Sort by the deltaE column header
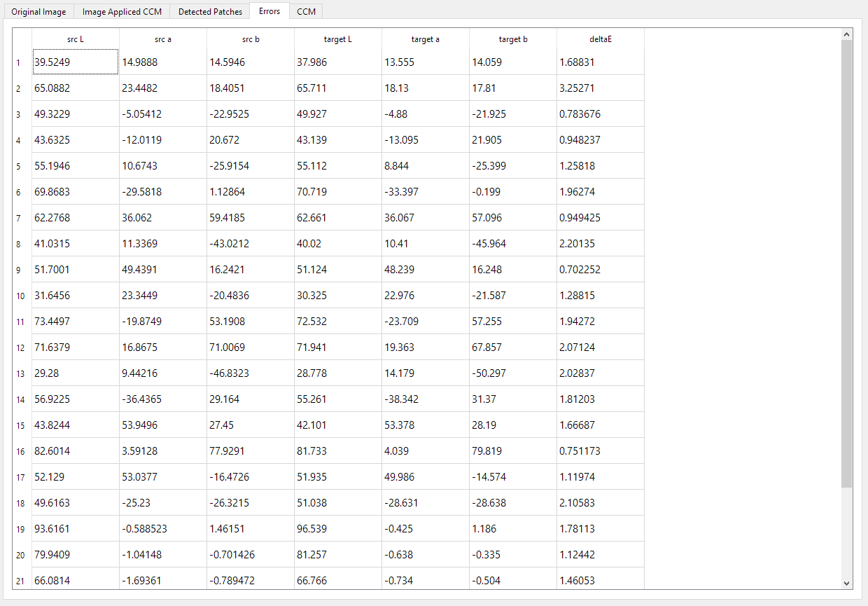Screen dimensions: 868x606 pyautogui.click(x=601, y=39)
